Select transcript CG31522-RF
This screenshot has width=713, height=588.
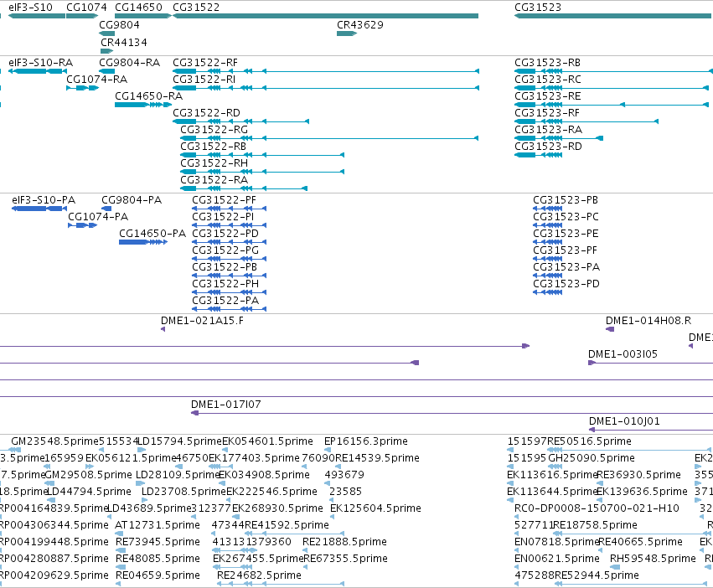[x=326, y=71]
